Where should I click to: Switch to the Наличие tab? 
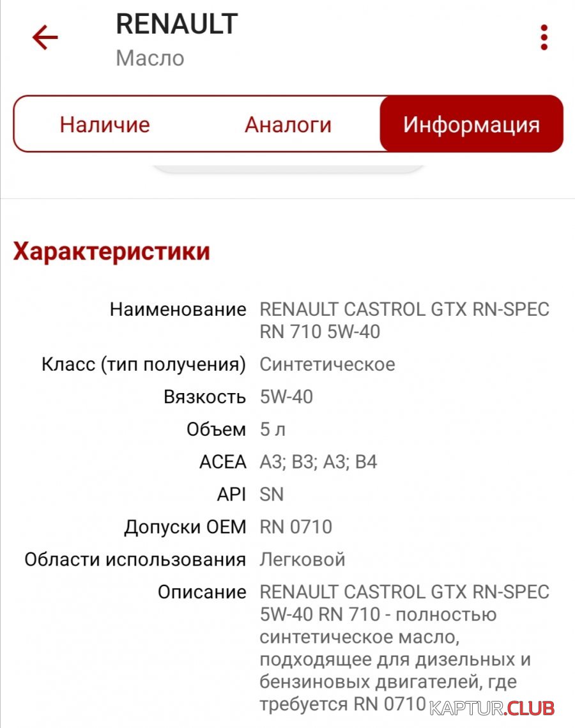pos(105,125)
